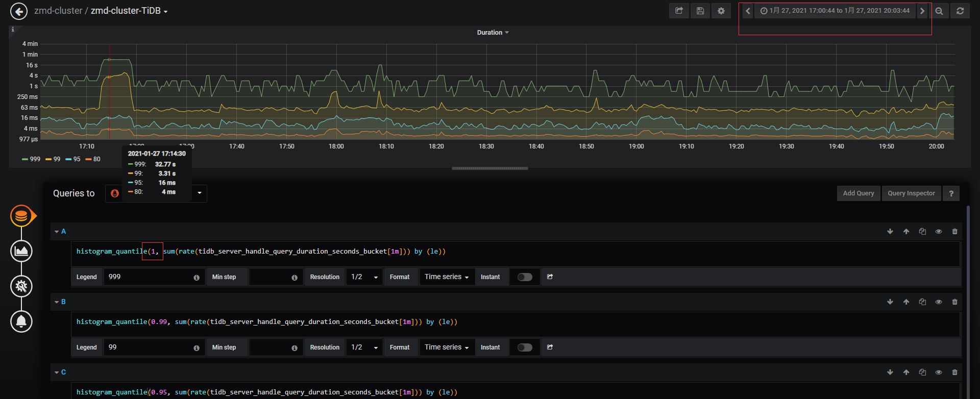Viewport: 980px width, 399px height.
Task: Open the Alert tab bell icon in the sidebar
Action: pos(21,321)
